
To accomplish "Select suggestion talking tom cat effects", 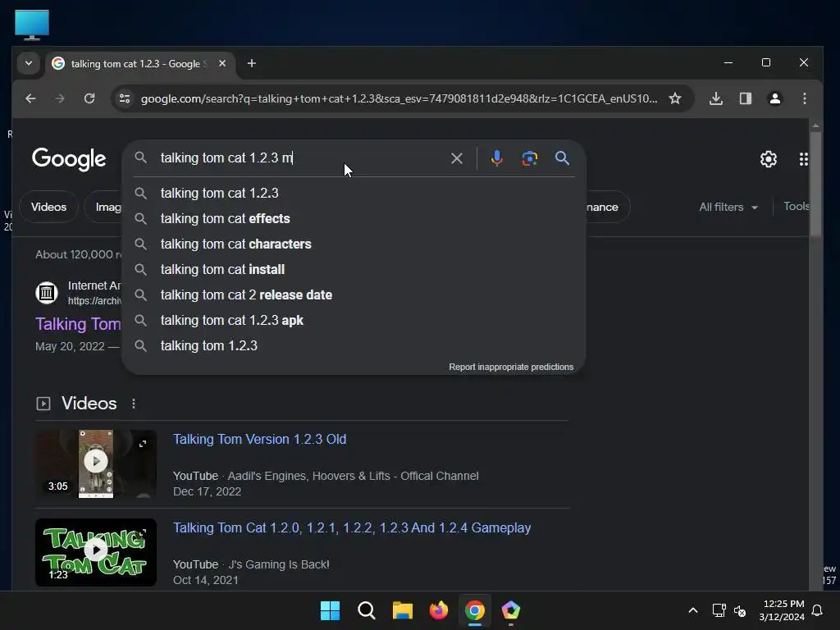I will (354, 218).
